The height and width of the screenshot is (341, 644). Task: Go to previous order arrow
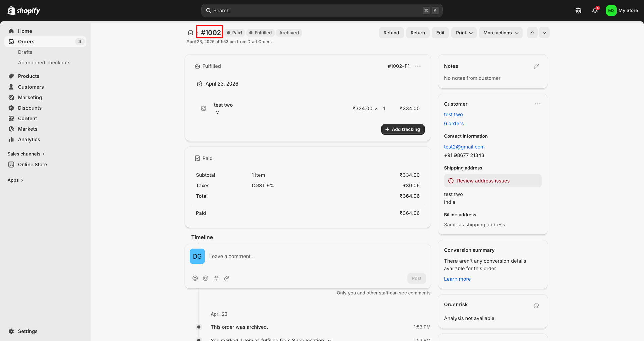532,33
